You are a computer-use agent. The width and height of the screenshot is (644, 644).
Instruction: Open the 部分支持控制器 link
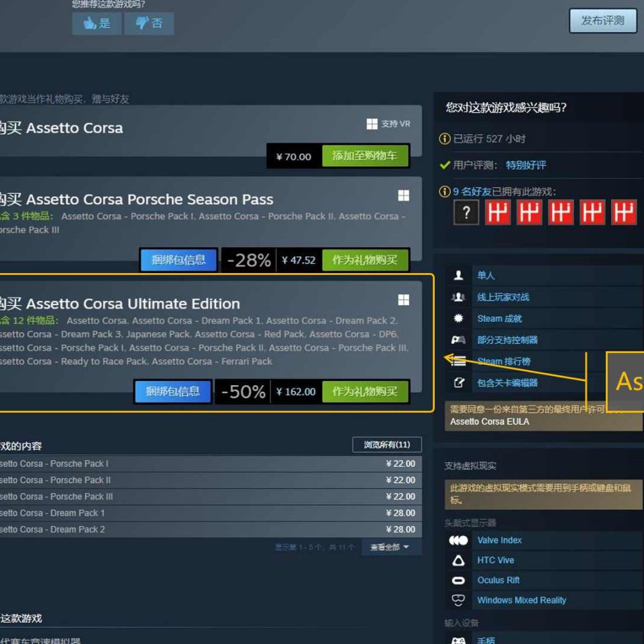point(507,339)
